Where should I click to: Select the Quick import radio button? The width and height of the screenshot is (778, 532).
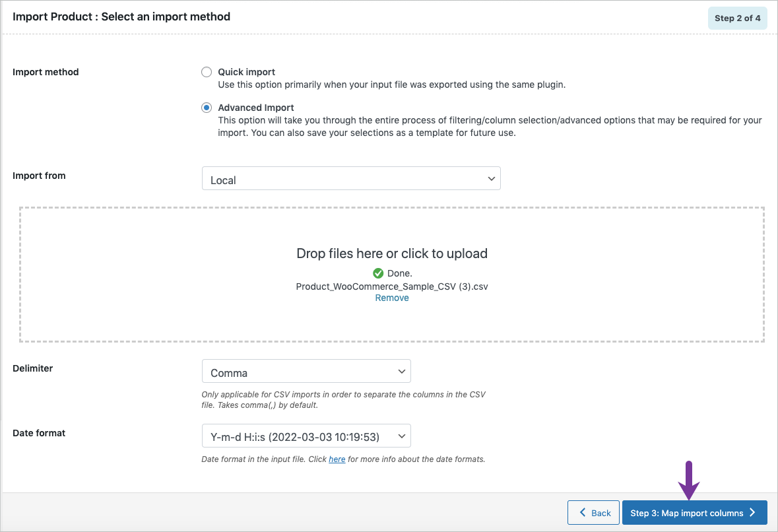click(x=207, y=71)
